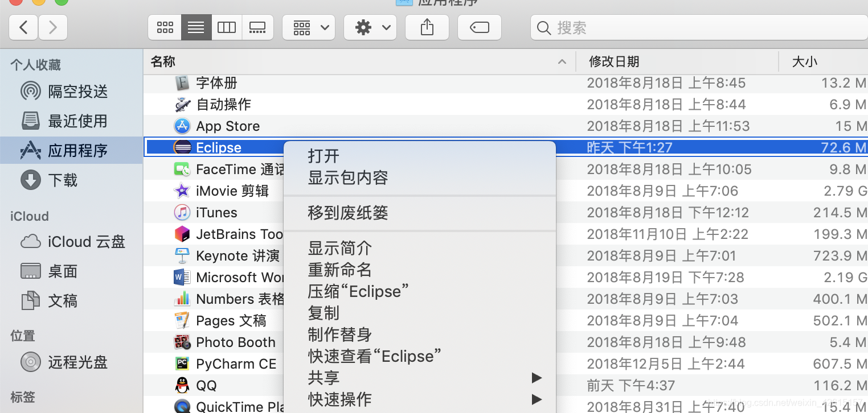Select the Keynote 讲演 app icon
The width and height of the screenshot is (868, 413).
(x=182, y=255)
